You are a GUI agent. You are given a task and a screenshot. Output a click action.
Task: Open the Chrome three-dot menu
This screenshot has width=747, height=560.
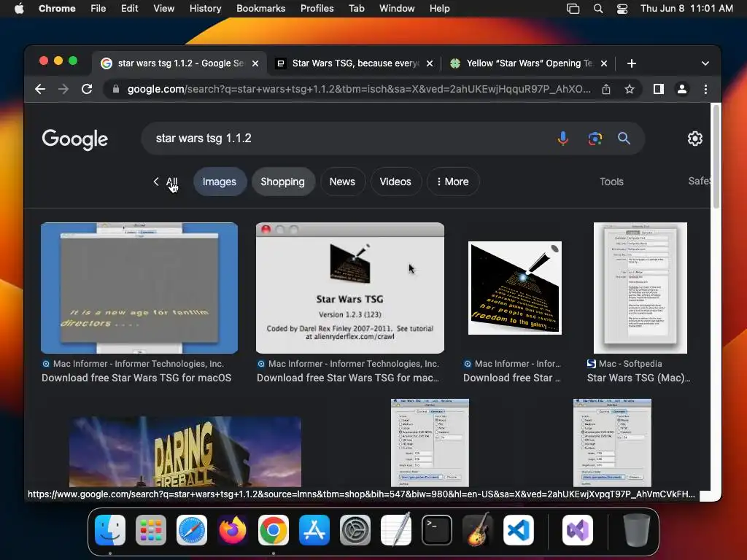(x=705, y=89)
